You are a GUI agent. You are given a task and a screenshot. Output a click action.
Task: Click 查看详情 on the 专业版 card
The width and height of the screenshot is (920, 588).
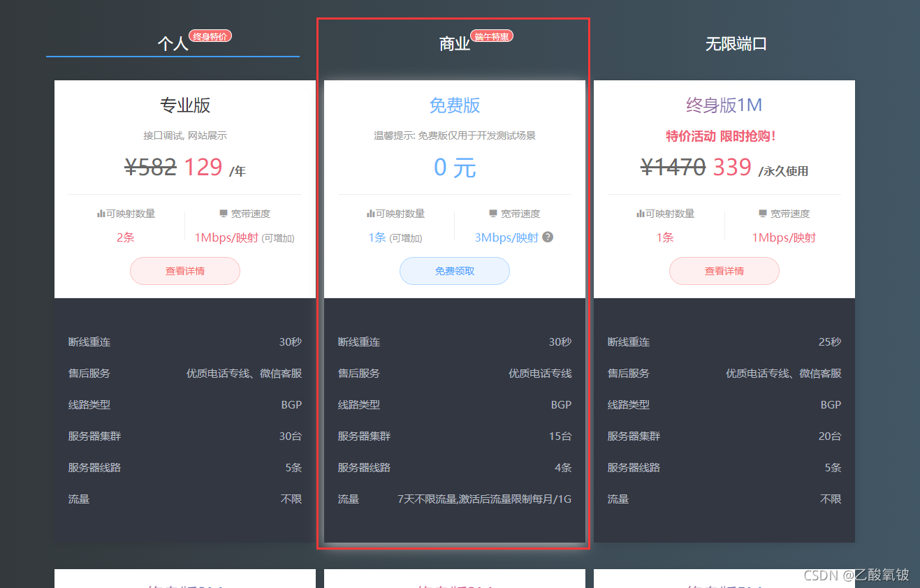(184, 271)
